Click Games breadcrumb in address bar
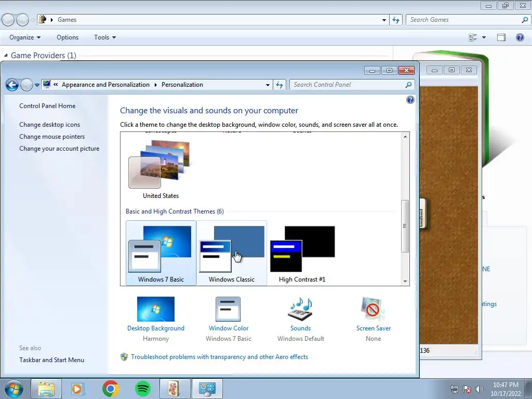Image resolution: width=532 pixels, height=399 pixels. tap(67, 20)
